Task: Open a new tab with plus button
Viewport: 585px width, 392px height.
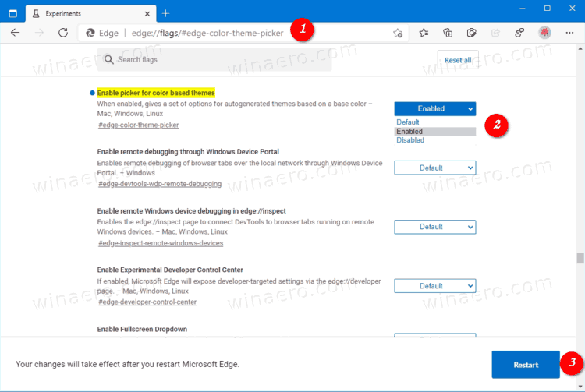Action: 165,14
